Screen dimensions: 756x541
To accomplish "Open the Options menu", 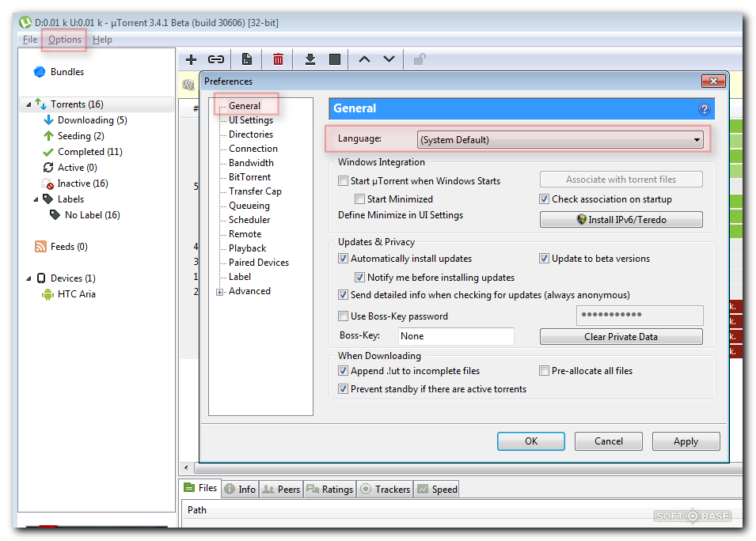I will [65, 40].
